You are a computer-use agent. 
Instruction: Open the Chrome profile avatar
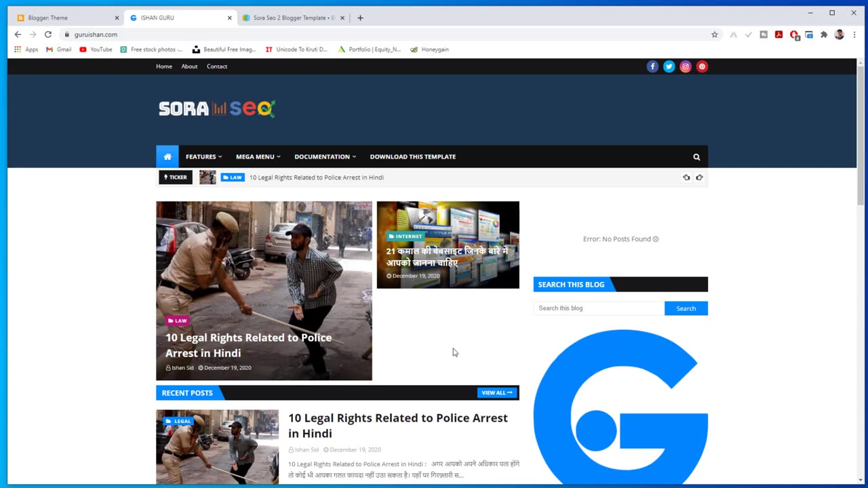[x=839, y=35]
